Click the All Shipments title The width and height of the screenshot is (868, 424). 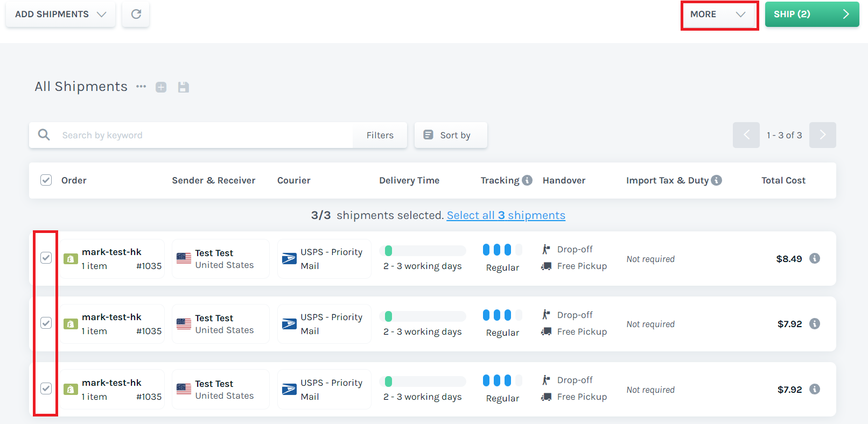[81, 87]
